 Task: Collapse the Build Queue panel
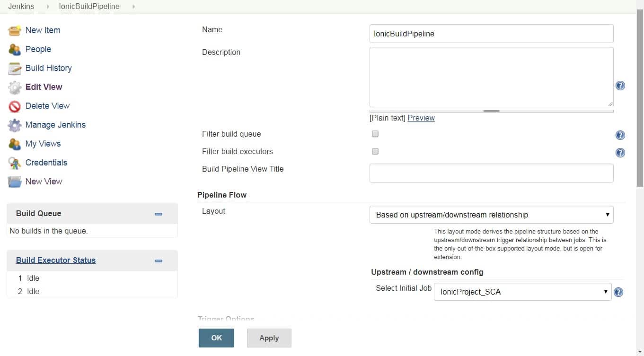159,214
